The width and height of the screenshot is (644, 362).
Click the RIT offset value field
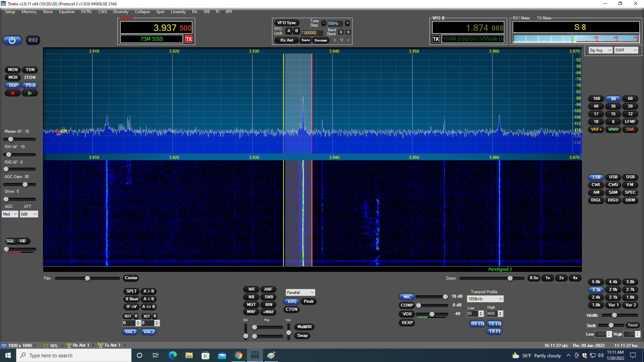coord(129,323)
